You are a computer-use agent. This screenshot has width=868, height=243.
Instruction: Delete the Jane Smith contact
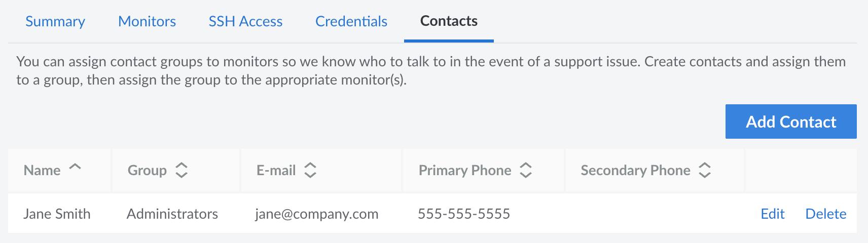click(826, 214)
